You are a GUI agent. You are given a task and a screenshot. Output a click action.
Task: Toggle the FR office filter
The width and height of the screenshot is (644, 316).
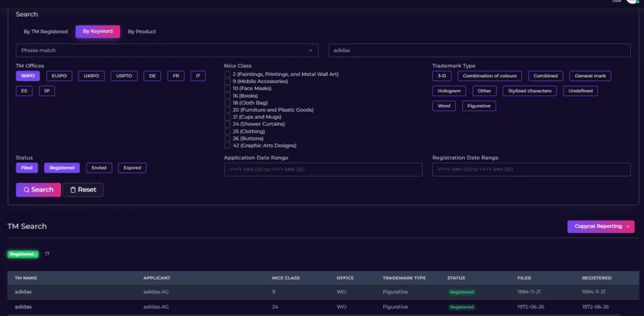click(x=176, y=76)
